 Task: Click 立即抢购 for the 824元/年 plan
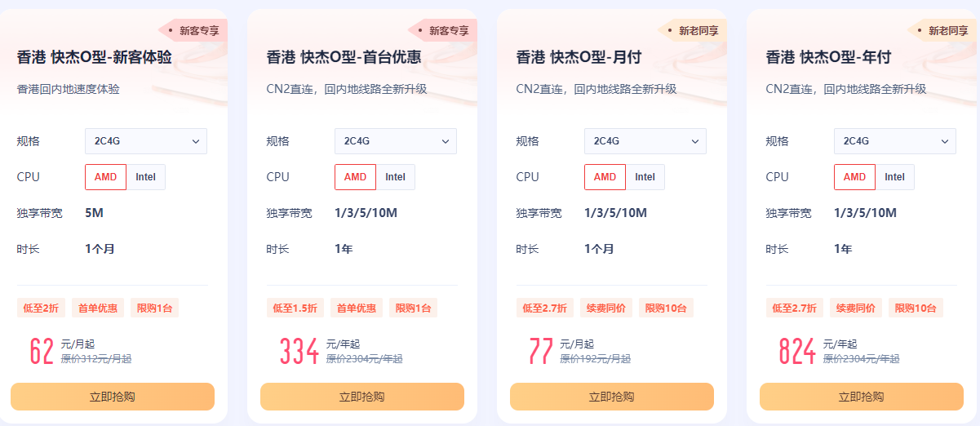[x=862, y=397]
